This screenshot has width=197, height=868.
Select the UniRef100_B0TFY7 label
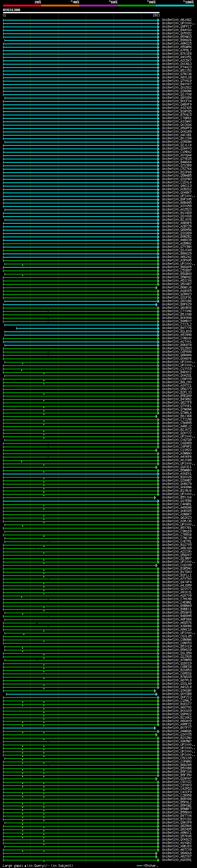(x=176, y=728)
